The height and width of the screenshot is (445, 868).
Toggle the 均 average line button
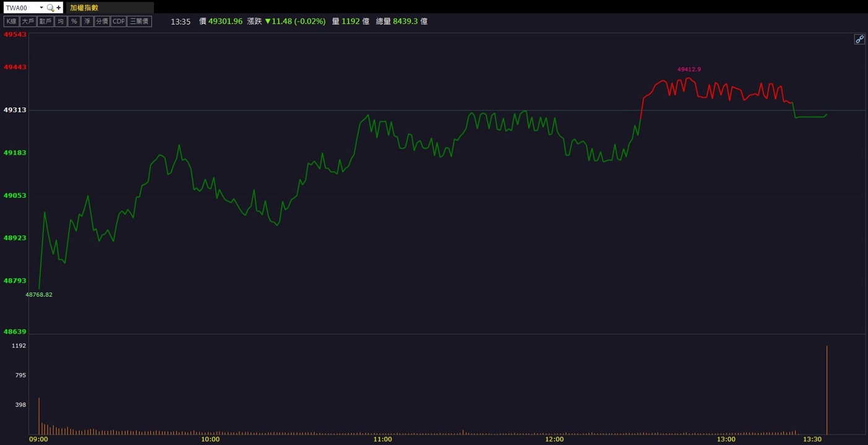(61, 21)
